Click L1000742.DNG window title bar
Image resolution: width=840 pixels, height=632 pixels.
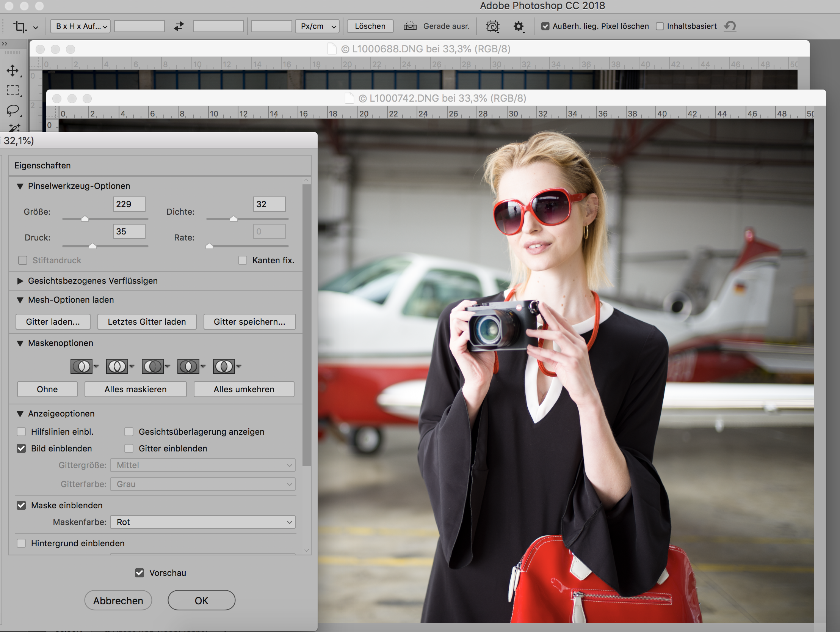click(x=436, y=98)
